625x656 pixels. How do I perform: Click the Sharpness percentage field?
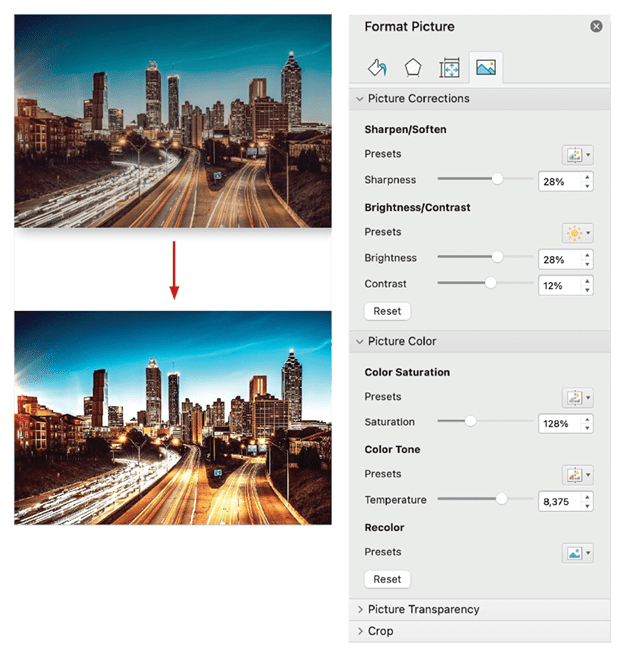tap(560, 182)
